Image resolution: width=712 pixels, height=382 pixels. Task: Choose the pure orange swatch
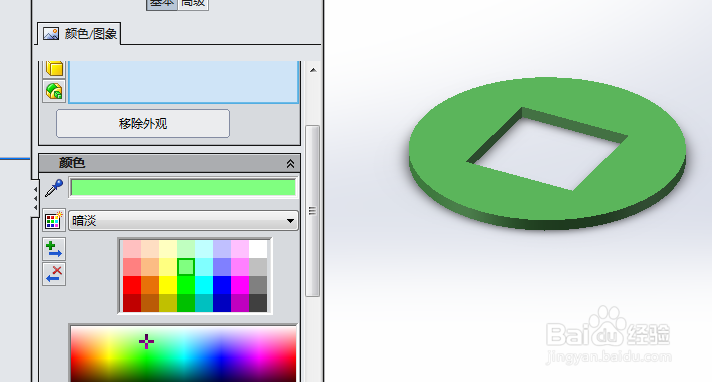pos(150,285)
